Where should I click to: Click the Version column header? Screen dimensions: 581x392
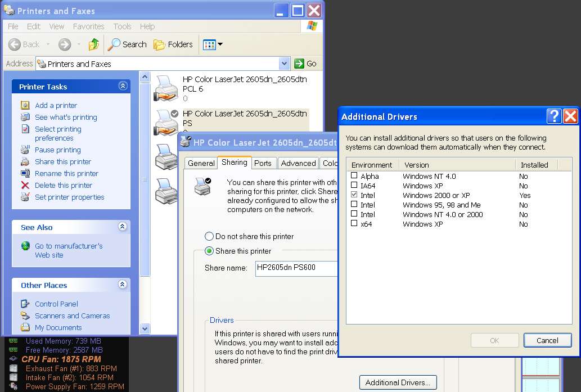click(457, 165)
